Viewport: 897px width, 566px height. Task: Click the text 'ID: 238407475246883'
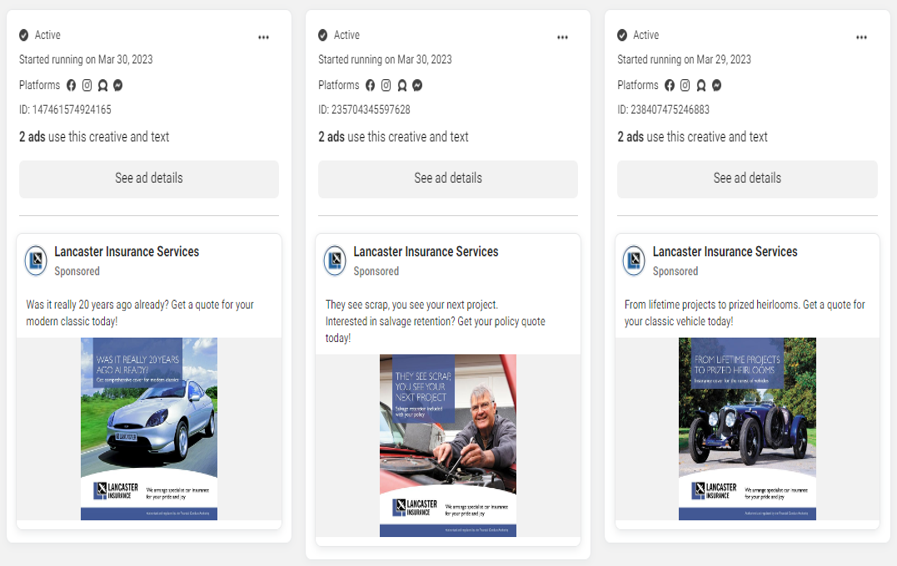664,110
